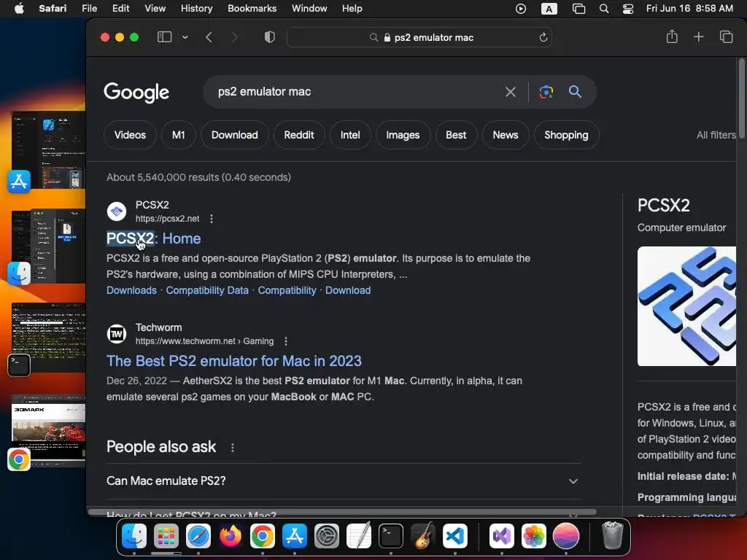Open GarageBand from the Dock
The image size is (747, 560).
pos(422,536)
